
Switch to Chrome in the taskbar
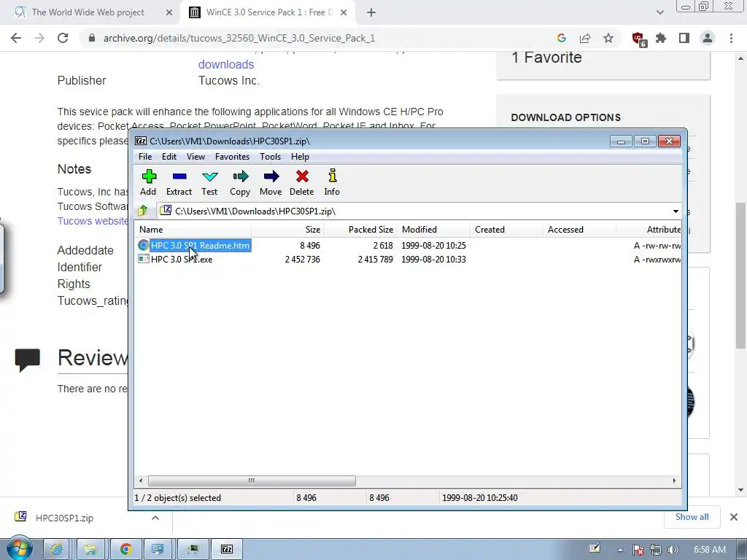coord(125,550)
